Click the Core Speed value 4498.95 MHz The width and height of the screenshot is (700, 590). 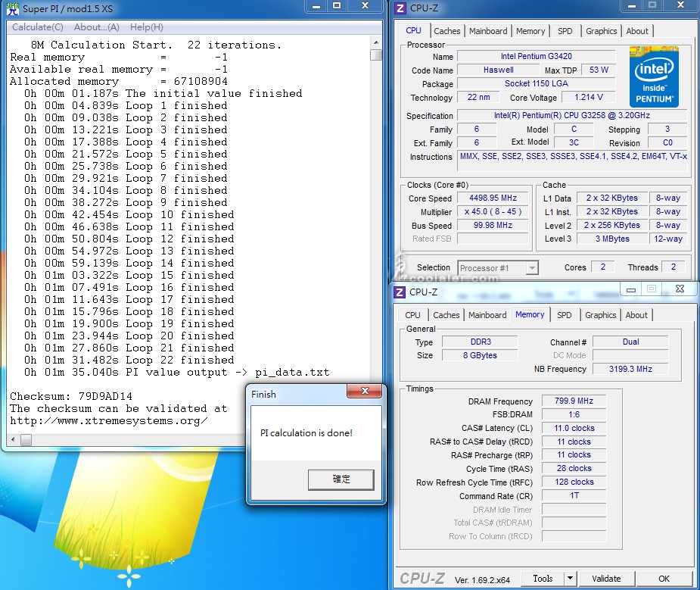(x=493, y=198)
